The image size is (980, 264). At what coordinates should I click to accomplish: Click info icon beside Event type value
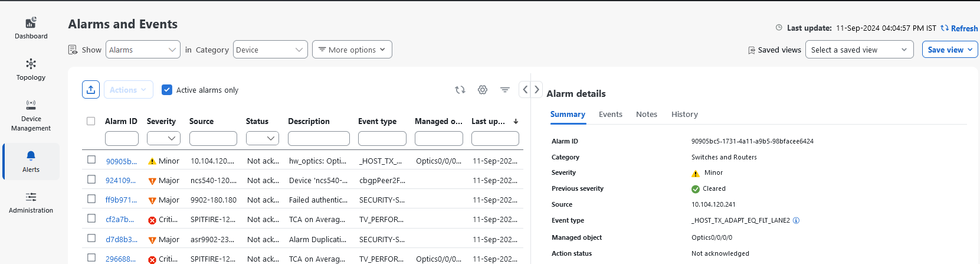796,220
